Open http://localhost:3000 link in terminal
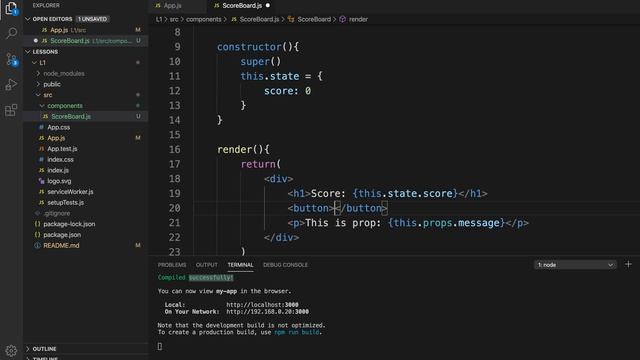This screenshot has width=640, height=360. click(262, 305)
